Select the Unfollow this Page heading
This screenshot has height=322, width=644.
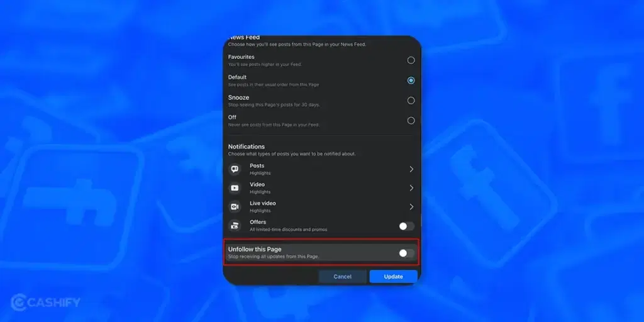click(x=255, y=249)
